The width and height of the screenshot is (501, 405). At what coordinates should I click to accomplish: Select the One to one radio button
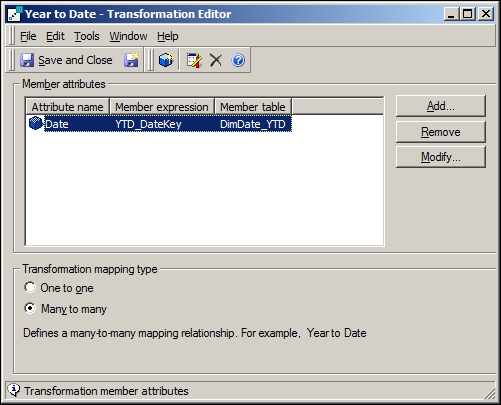[30, 287]
